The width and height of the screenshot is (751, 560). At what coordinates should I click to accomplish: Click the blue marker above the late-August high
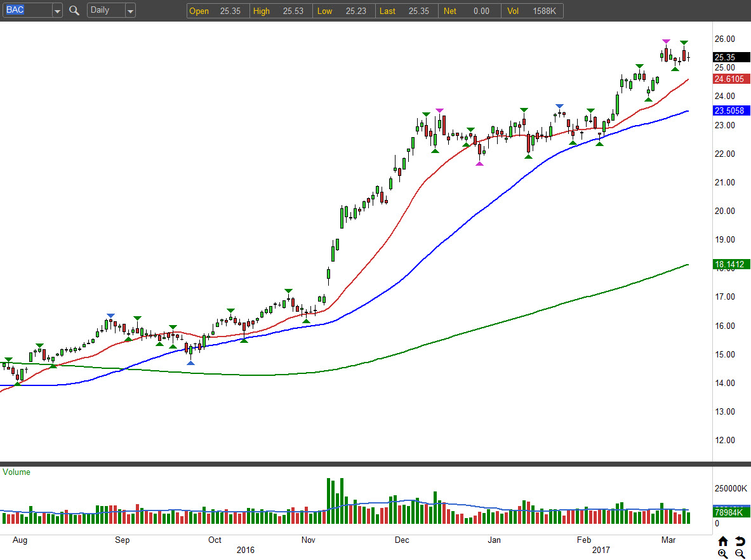click(110, 316)
